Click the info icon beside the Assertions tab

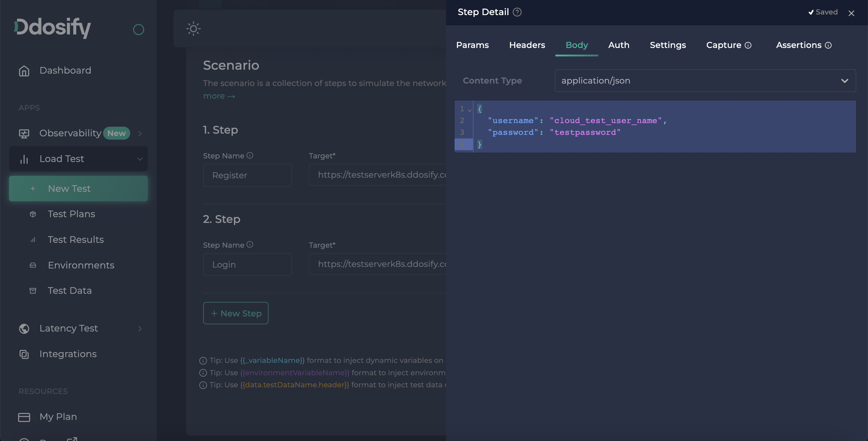(828, 46)
